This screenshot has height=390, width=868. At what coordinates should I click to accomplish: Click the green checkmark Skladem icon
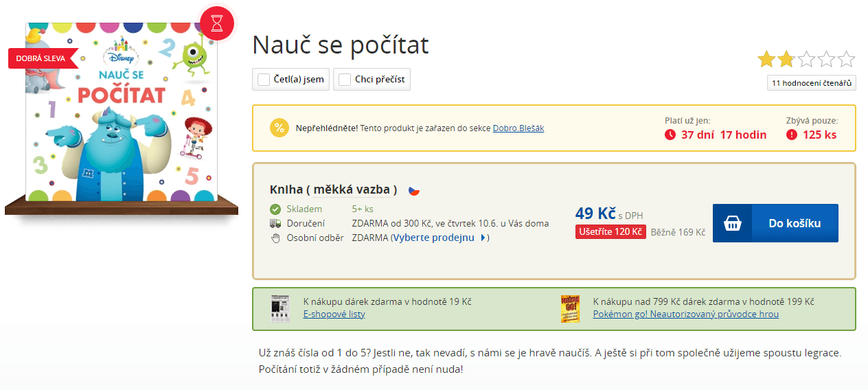coord(275,209)
